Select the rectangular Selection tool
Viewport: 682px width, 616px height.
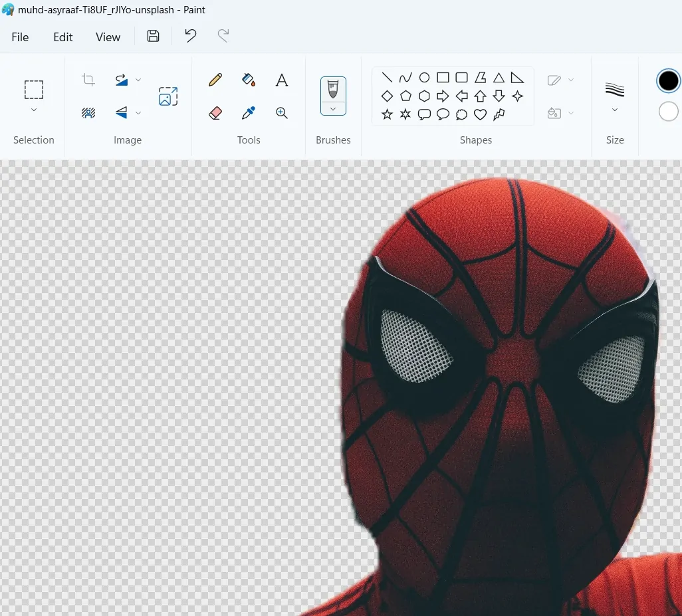point(33,90)
